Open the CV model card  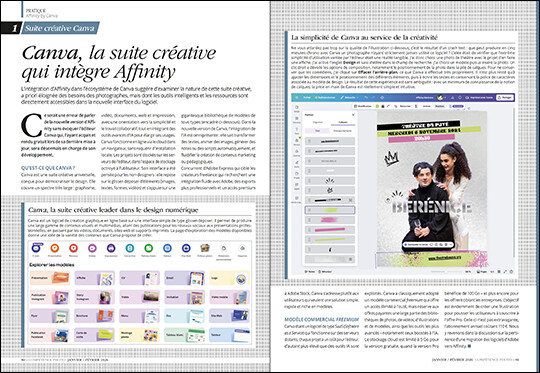pyautogui.click(x=139, y=278)
